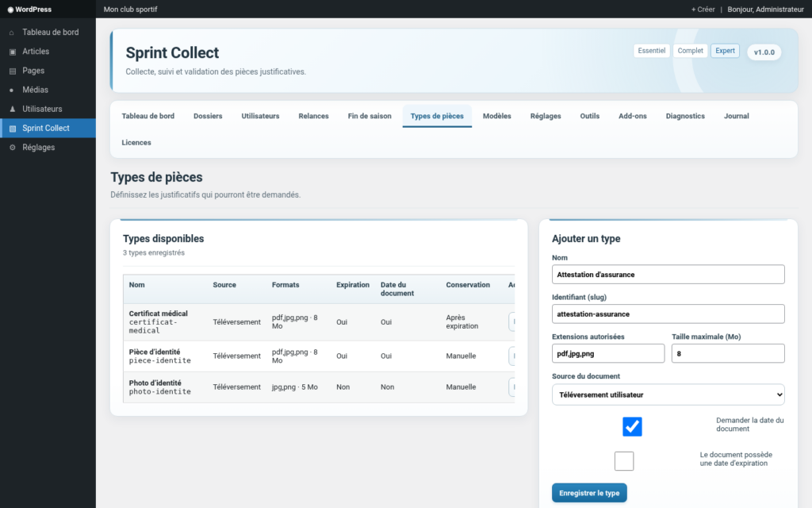
Task: Click the '3 types enregistrés' text
Action: 154,253
